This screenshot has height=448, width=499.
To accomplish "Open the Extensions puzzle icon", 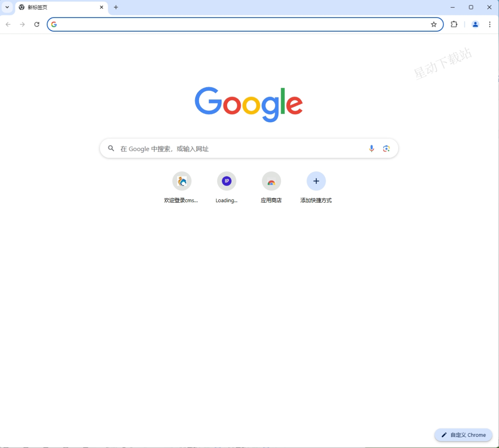I will tap(454, 24).
